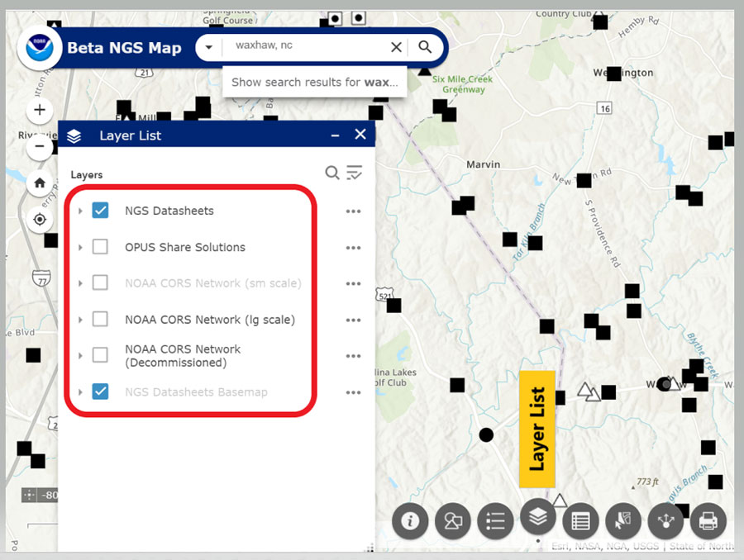Click the info About widget icon
The width and height of the screenshot is (744, 560).
(411, 521)
